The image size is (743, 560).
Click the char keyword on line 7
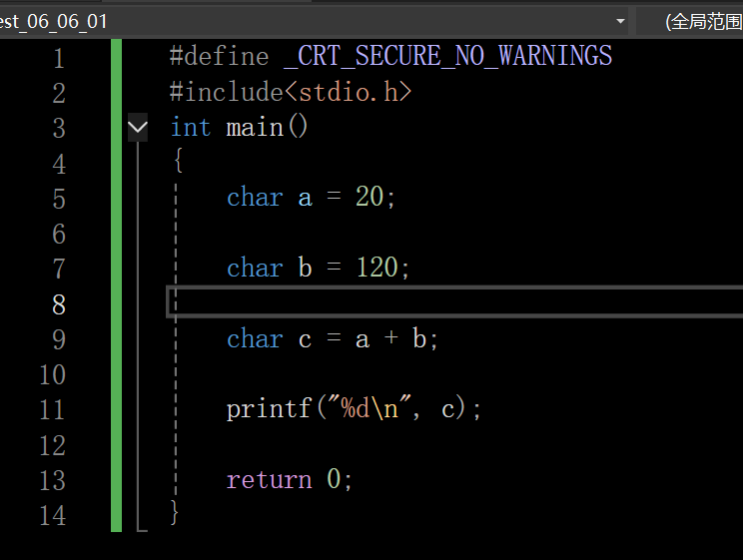(255, 268)
